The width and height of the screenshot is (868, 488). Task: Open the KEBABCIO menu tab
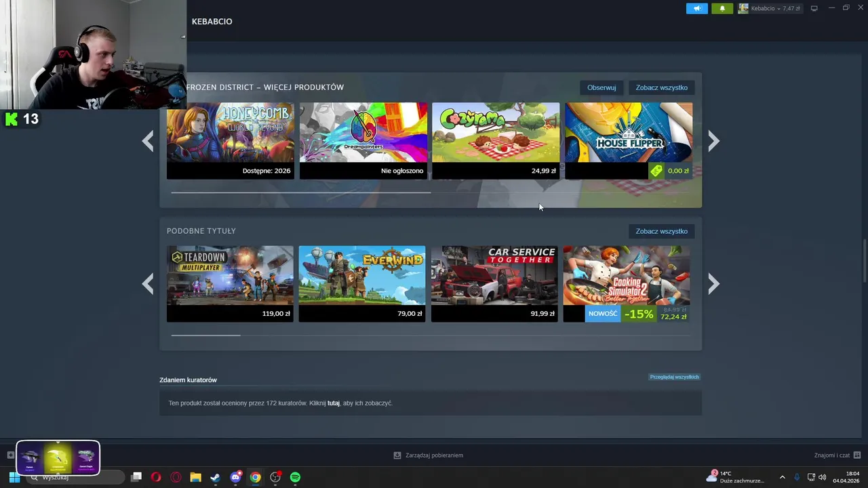coord(212,22)
